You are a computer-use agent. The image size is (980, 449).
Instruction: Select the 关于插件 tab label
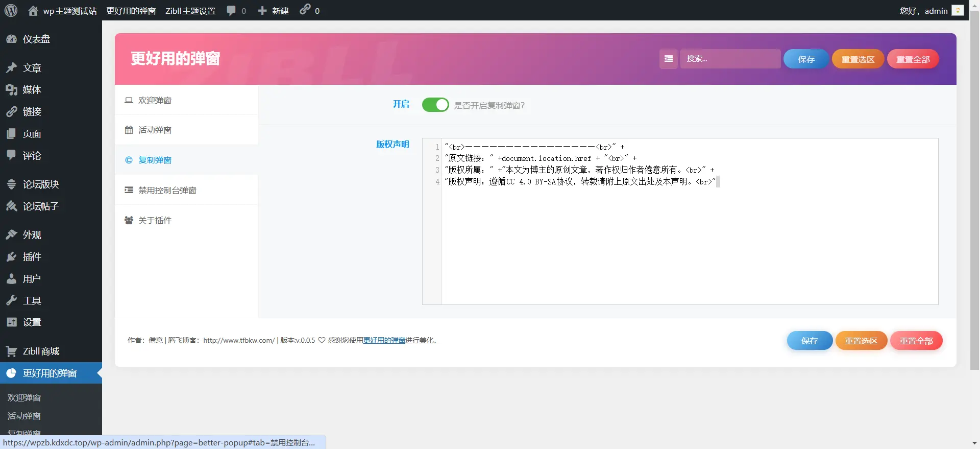[155, 220]
